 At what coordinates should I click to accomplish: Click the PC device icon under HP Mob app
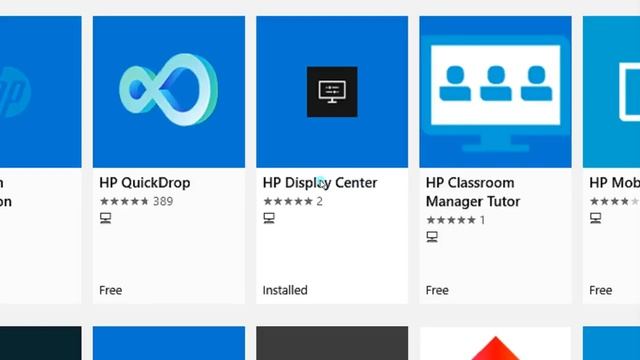(x=596, y=218)
